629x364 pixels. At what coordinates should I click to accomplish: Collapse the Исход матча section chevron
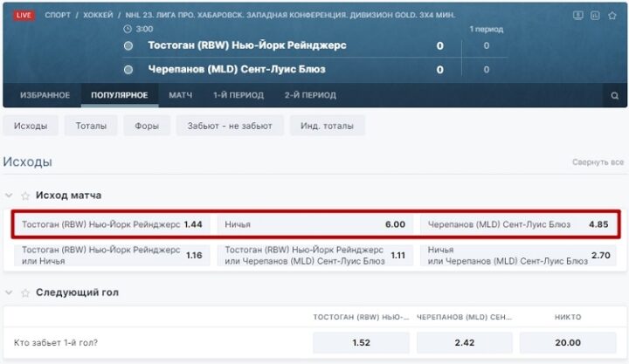point(9,196)
